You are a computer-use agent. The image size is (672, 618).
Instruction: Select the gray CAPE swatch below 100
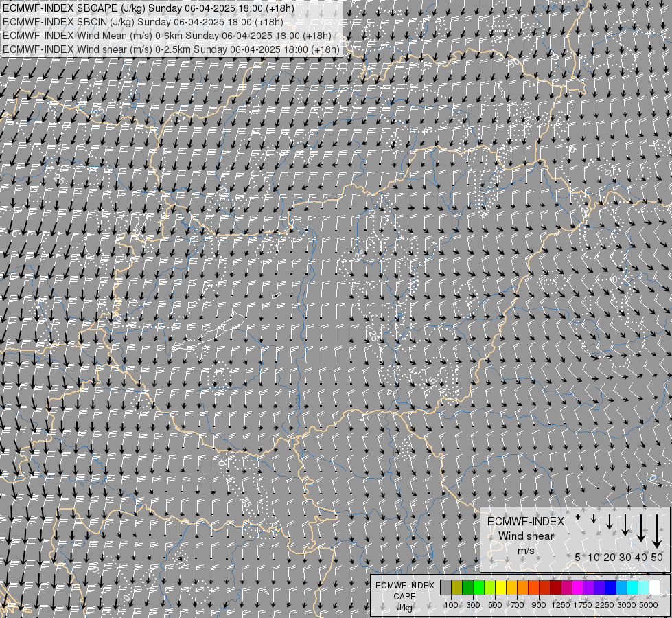pos(445,587)
